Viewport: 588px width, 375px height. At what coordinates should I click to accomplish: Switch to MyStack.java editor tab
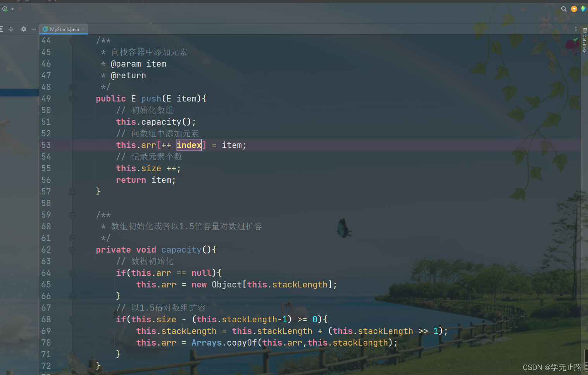[64, 29]
